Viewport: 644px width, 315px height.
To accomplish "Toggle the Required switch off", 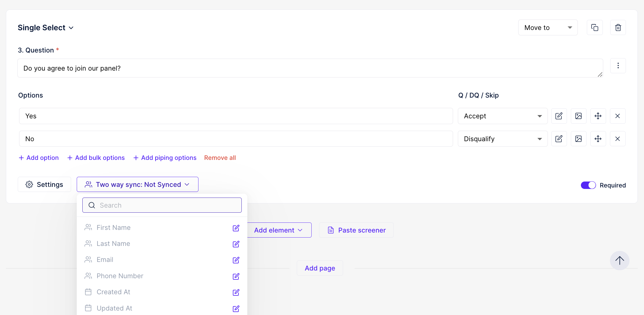I will [588, 185].
